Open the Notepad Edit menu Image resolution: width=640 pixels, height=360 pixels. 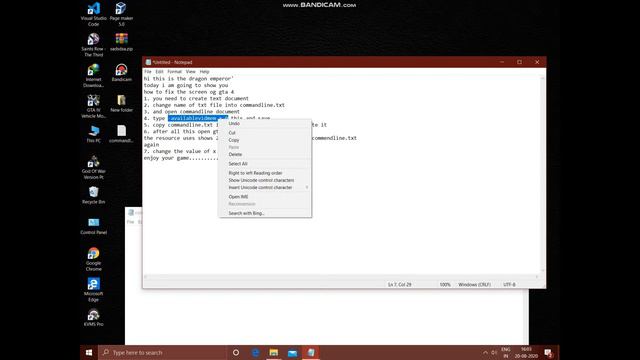[159, 71]
